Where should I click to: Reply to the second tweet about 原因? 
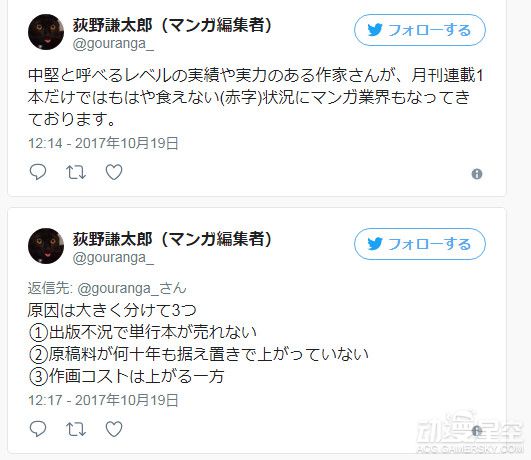point(38,429)
